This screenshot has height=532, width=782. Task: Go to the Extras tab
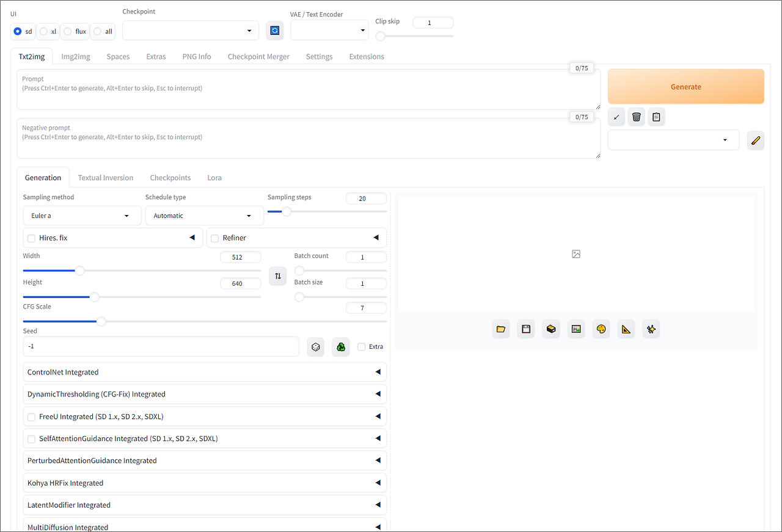[156, 56]
